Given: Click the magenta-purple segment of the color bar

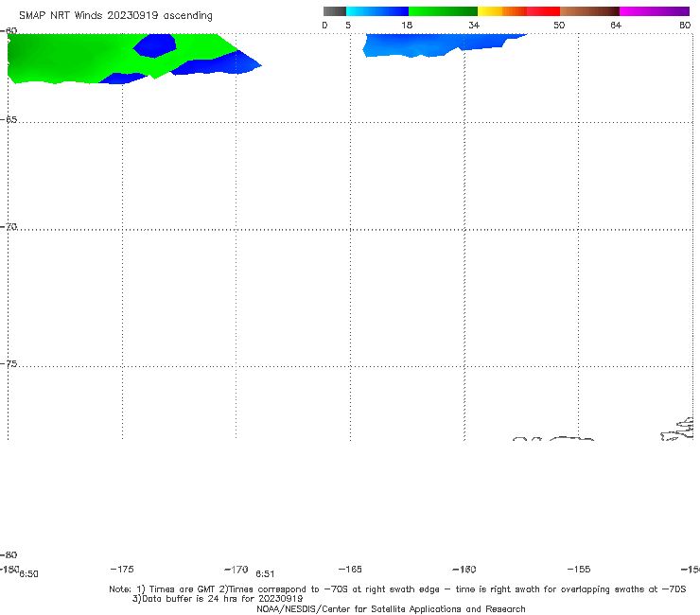Looking at the screenshot, I should tap(655, 11).
